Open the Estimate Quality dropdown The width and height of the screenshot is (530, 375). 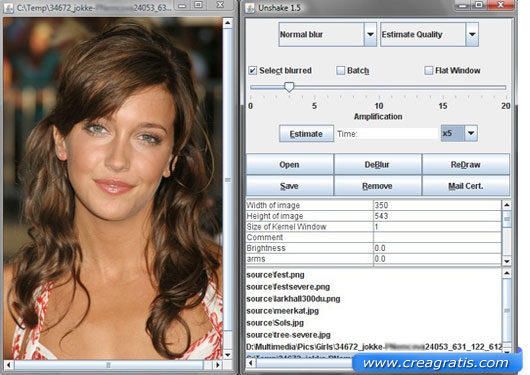pyautogui.click(x=429, y=34)
